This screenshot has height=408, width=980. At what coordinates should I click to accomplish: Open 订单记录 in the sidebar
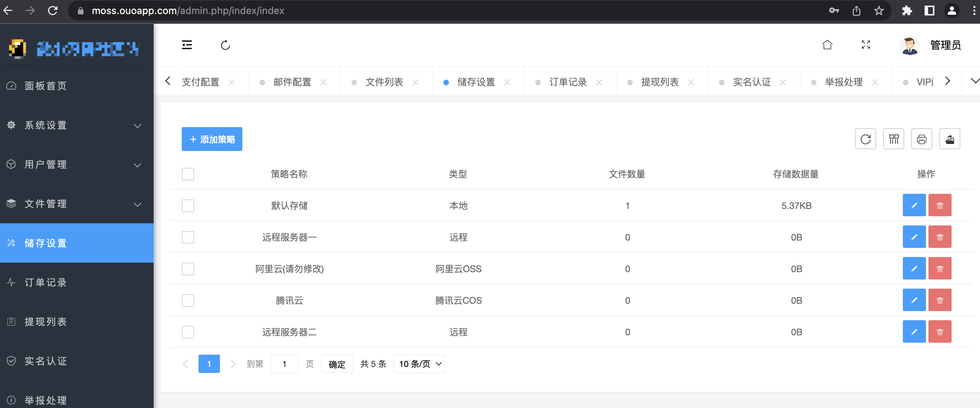click(x=76, y=282)
